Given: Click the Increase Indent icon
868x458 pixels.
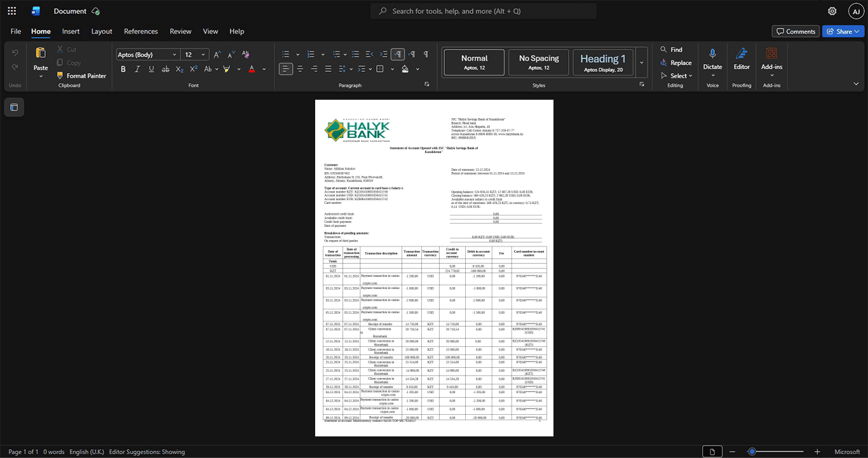Looking at the screenshot, I should [x=383, y=55].
